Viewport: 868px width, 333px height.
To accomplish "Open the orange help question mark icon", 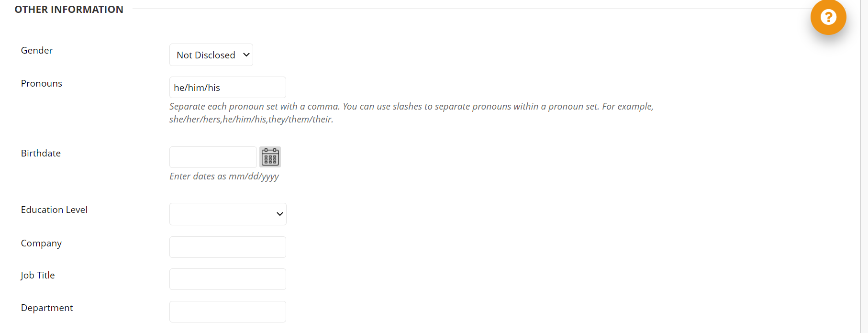I will [828, 17].
